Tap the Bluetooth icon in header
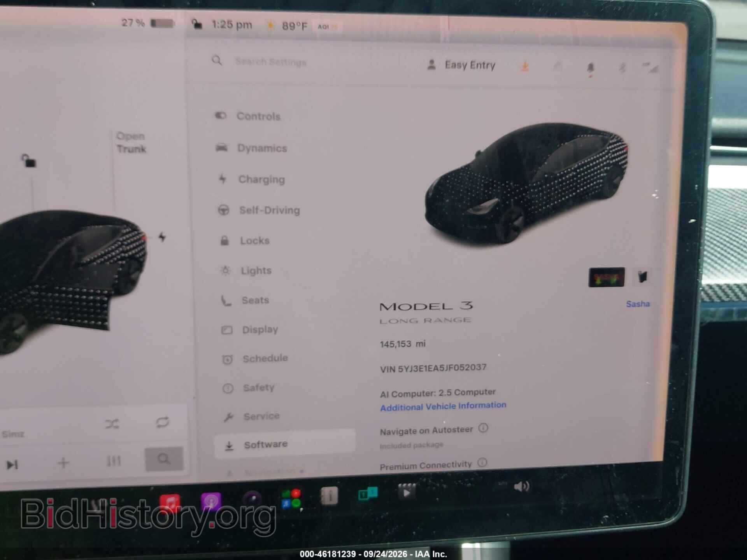This screenshot has width=747, height=560. point(622,68)
